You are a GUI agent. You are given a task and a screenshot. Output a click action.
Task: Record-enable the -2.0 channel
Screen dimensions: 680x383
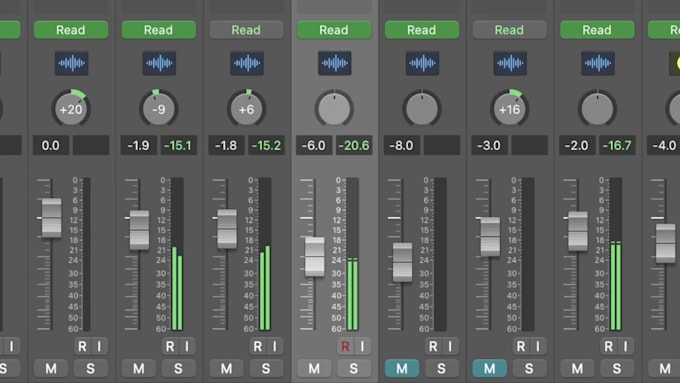pyautogui.click(x=608, y=346)
